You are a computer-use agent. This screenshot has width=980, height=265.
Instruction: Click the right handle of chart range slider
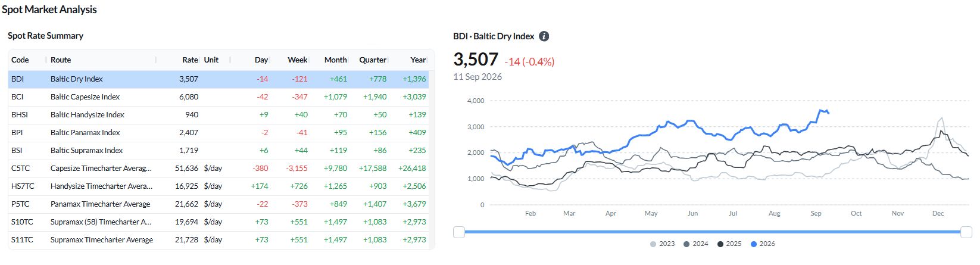[966, 232]
